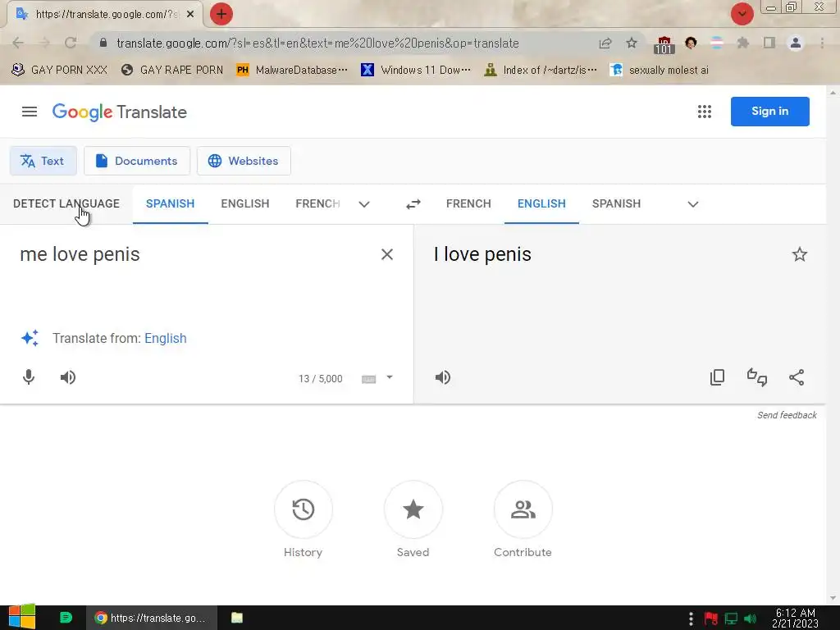The image size is (840, 630).
Task: Expand more source languages chevron
Action: coord(364,204)
